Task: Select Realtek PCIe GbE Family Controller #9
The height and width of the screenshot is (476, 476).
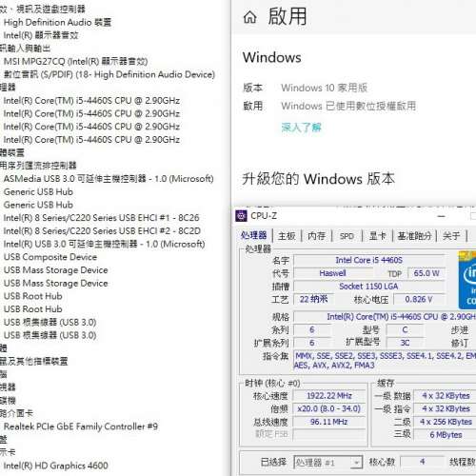Action: [81, 426]
